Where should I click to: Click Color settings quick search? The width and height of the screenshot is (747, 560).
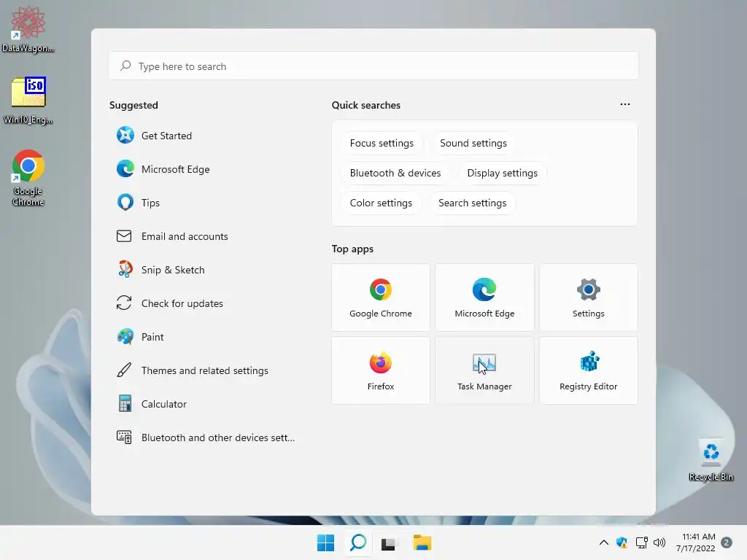[x=381, y=203]
